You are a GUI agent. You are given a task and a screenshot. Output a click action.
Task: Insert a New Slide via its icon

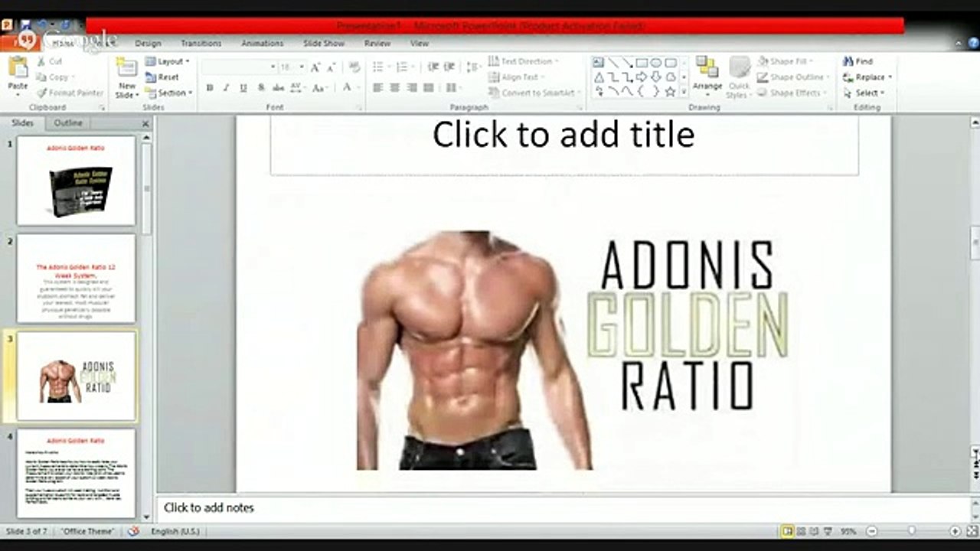coord(126,68)
